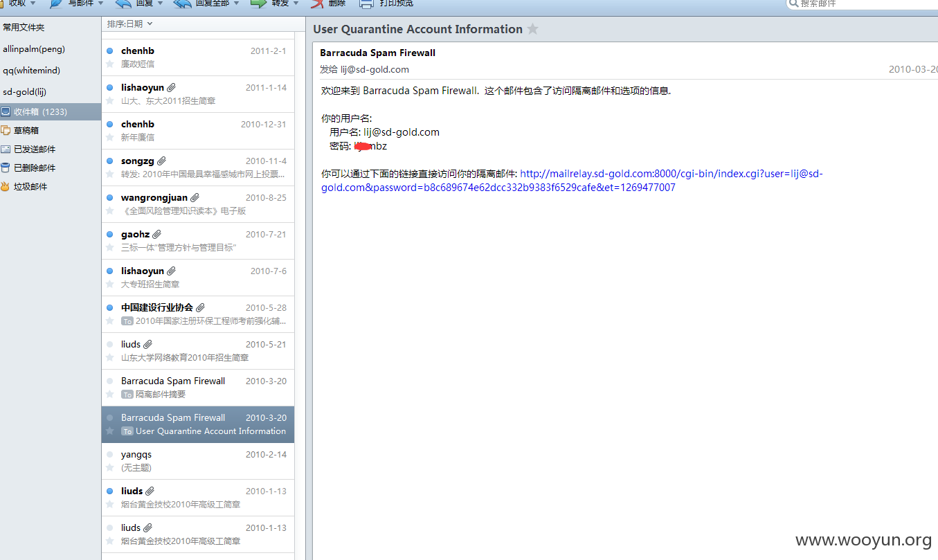Star the songzg forwarded message
The height and width of the screenshot is (560, 938).
[109, 174]
